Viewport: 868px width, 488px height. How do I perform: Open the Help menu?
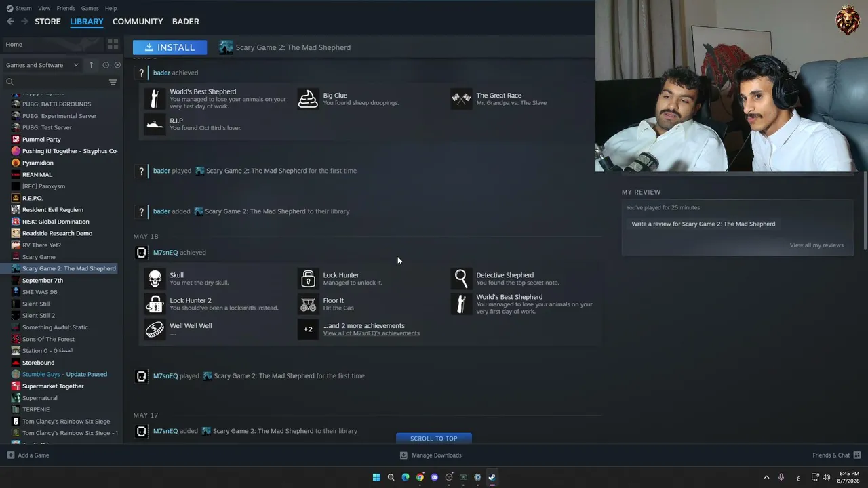point(111,8)
